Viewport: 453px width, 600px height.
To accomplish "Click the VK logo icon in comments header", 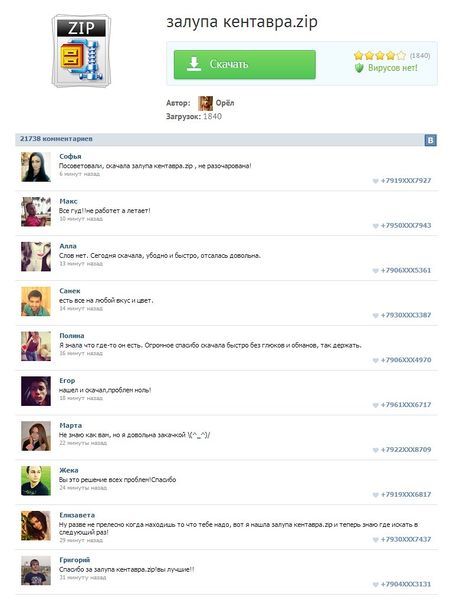I will pyautogui.click(x=430, y=140).
